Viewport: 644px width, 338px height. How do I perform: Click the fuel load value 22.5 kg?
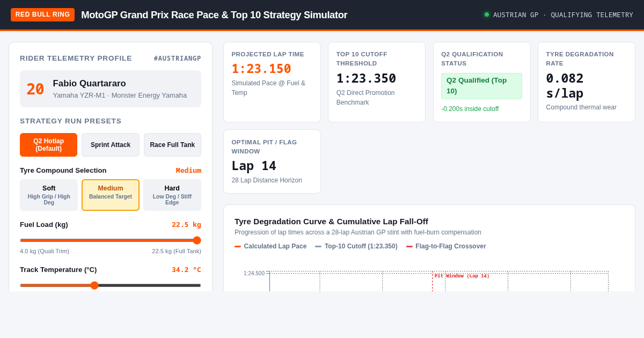click(x=186, y=224)
